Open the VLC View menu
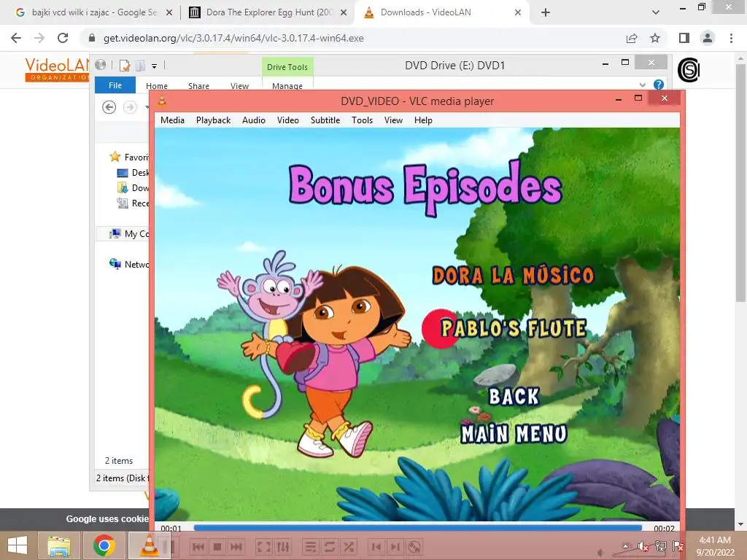Screen dimensions: 747x560 click(x=393, y=120)
